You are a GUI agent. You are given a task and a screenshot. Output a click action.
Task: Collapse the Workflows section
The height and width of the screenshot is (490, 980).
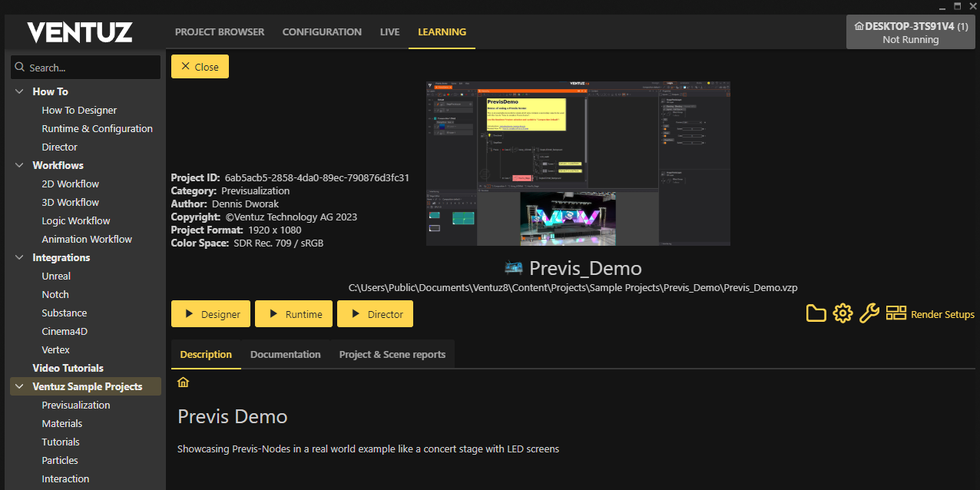[19, 165]
